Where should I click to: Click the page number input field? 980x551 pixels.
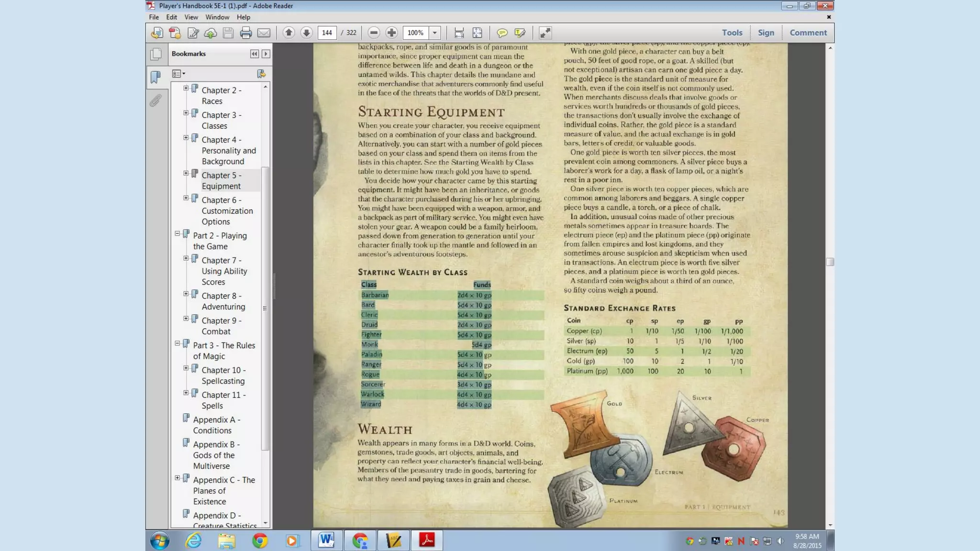pos(327,33)
